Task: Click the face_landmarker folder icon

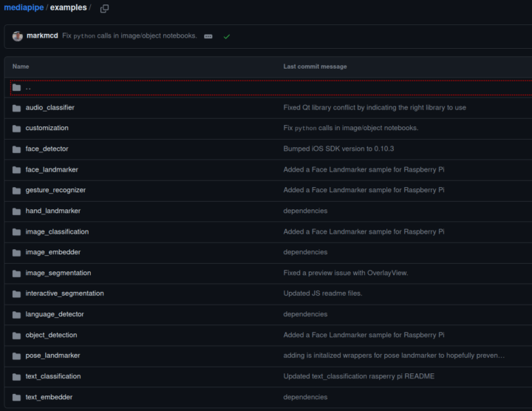Action: pos(16,170)
